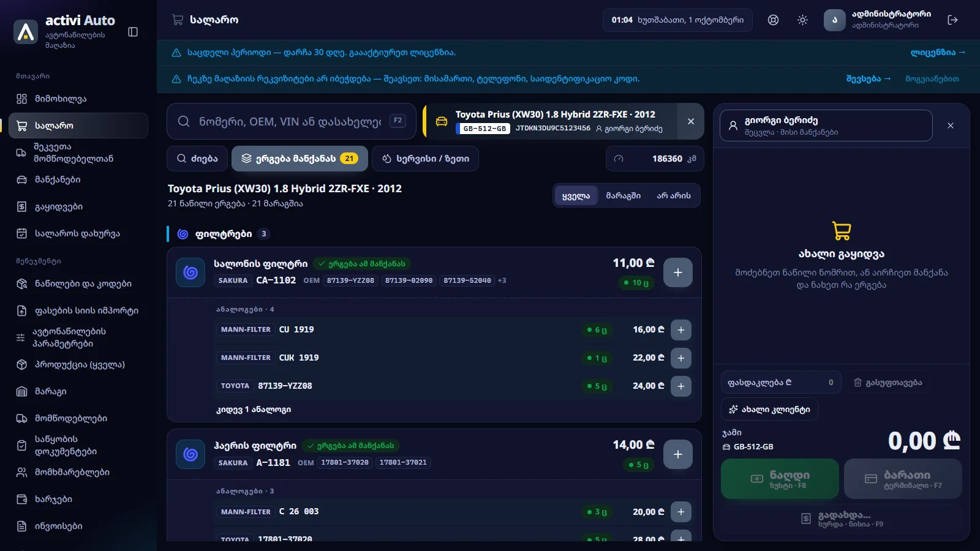The width and height of the screenshot is (980, 551).
Task: Edit the ფასდაკლება discount field
Action: click(781, 383)
